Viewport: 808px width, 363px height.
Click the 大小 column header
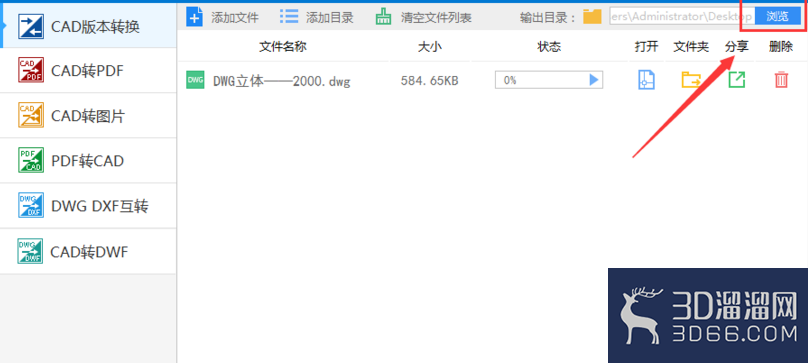(429, 47)
